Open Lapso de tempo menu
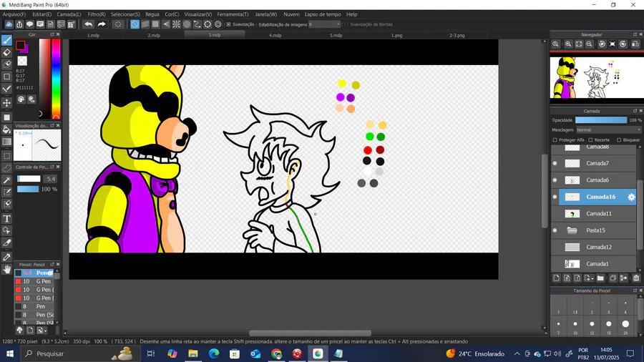644x362 pixels. 323,14
